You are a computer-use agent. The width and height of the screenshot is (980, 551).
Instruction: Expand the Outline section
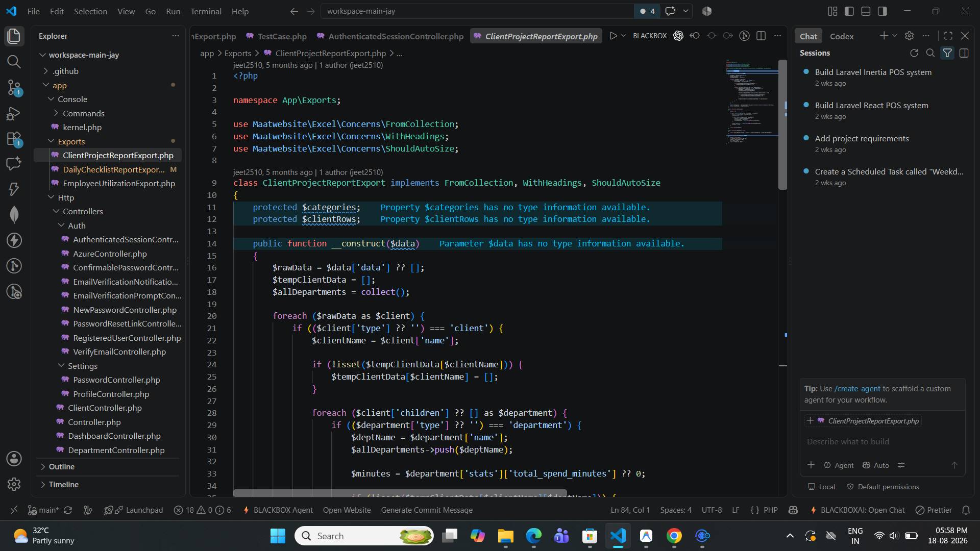61,467
